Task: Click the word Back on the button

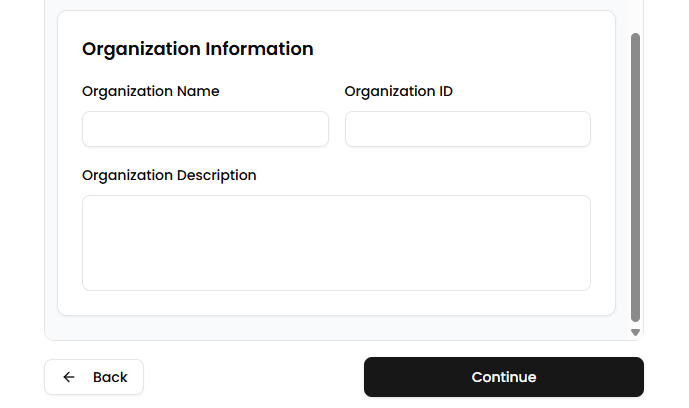Action: 110,377
